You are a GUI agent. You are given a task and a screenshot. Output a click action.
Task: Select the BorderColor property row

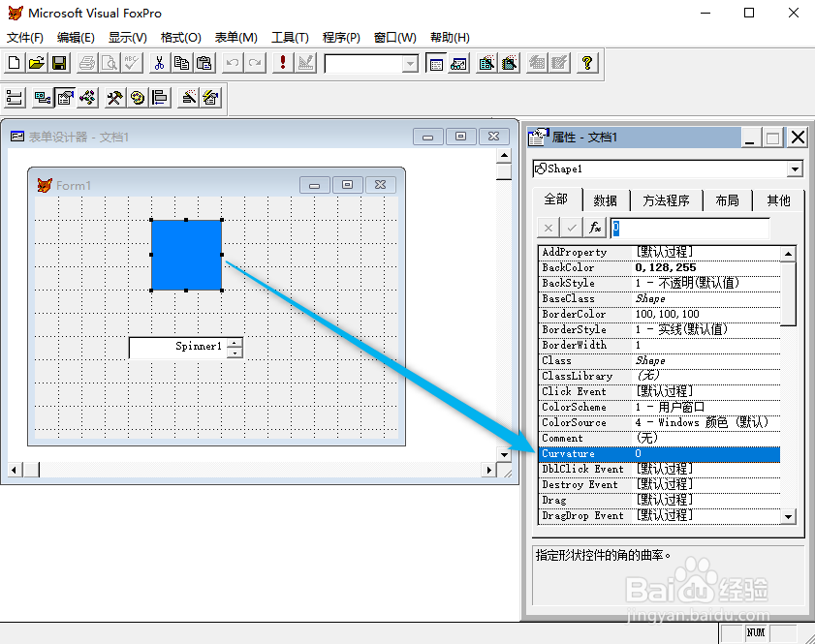[659, 314]
